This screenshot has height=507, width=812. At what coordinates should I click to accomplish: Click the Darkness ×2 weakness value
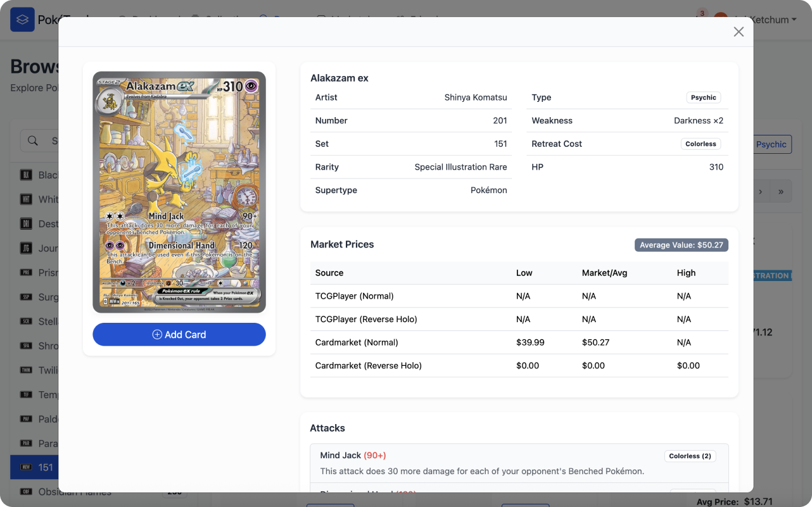pos(699,120)
